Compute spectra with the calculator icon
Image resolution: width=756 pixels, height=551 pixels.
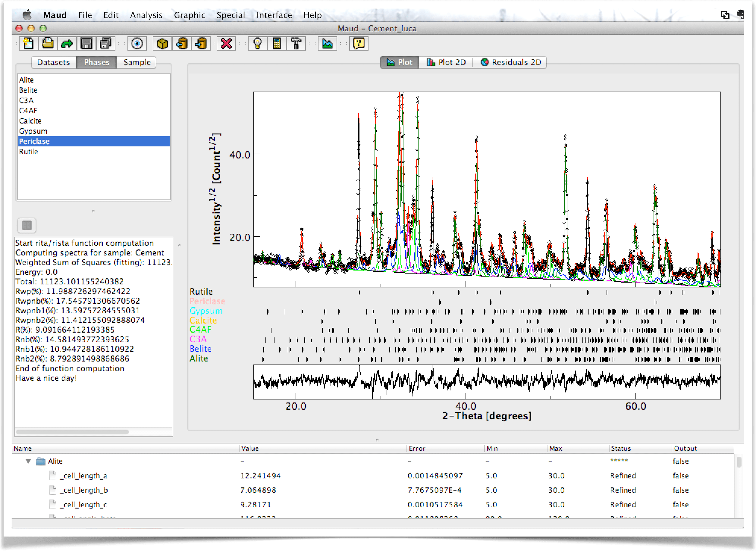point(277,43)
